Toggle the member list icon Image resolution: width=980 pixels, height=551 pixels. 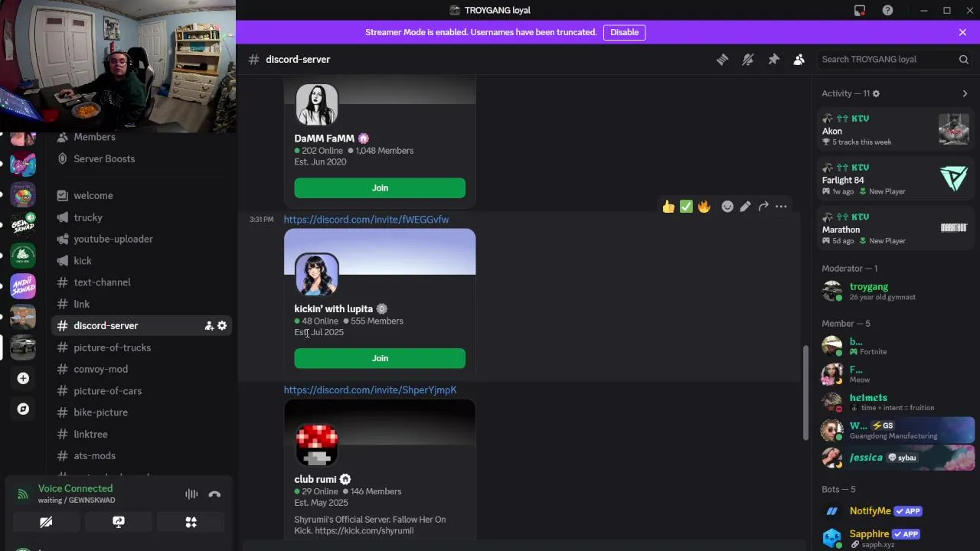tap(799, 60)
